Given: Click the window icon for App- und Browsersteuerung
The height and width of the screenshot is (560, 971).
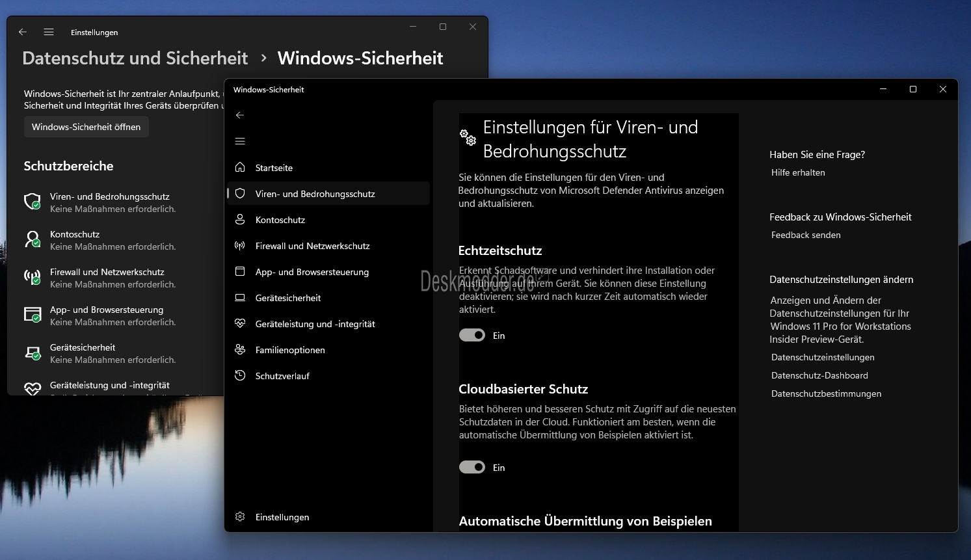Looking at the screenshot, I should 240,271.
